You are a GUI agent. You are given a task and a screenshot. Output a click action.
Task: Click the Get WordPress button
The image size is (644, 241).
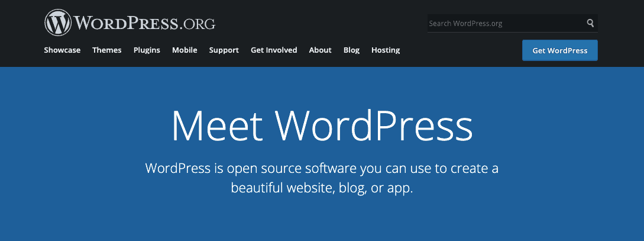[560, 50]
